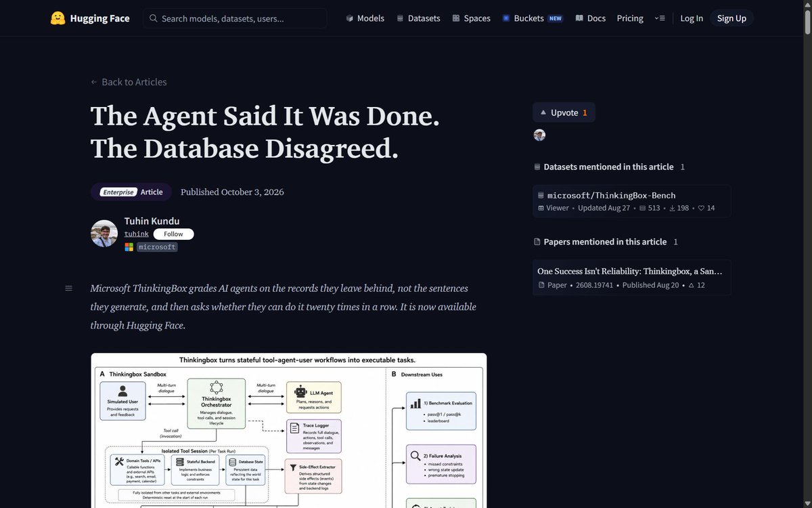Image resolution: width=812 pixels, height=508 pixels.
Task: Upvote this article
Action: [x=564, y=112]
